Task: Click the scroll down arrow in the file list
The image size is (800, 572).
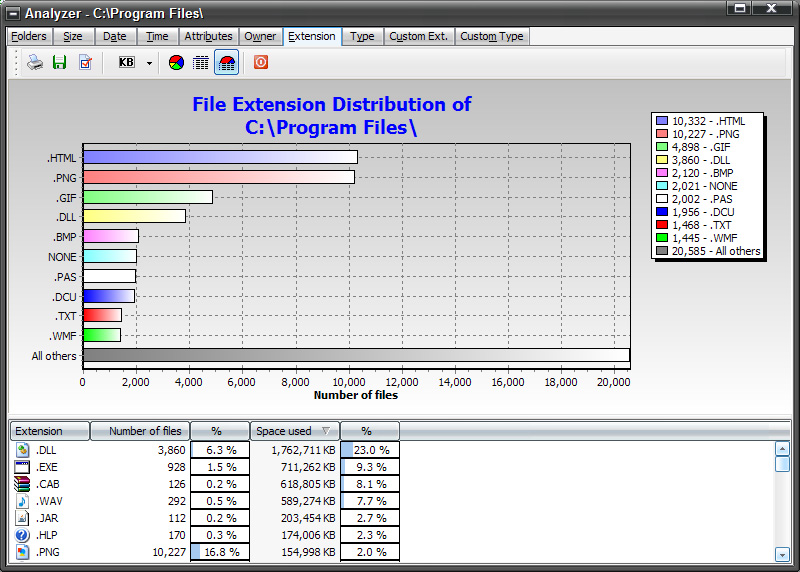Action: click(x=782, y=554)
